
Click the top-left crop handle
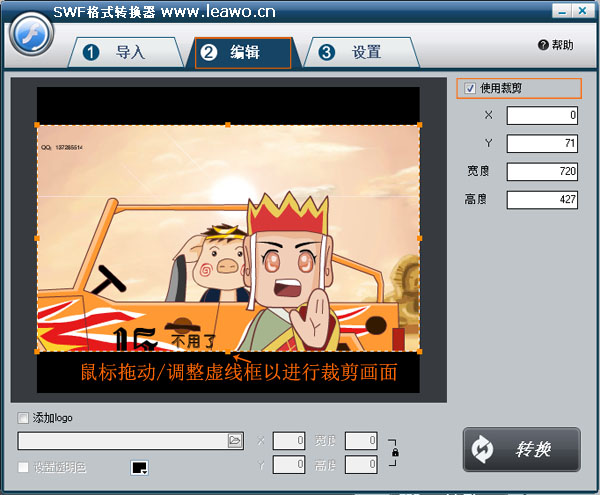tap(37, 125)
